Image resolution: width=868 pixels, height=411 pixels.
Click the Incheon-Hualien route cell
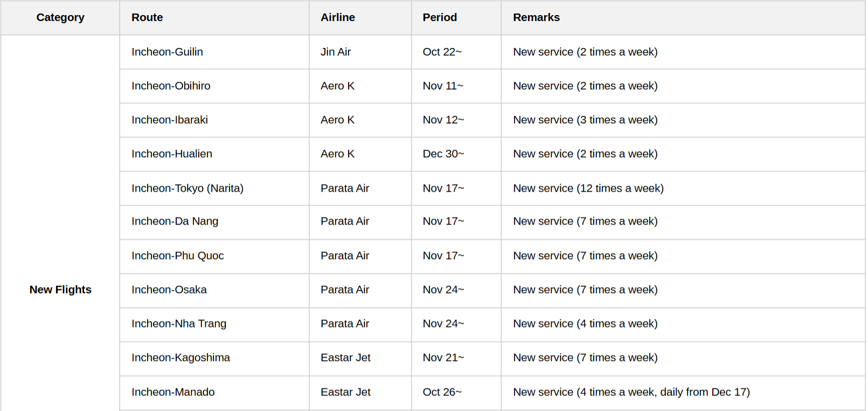point(171,154)
